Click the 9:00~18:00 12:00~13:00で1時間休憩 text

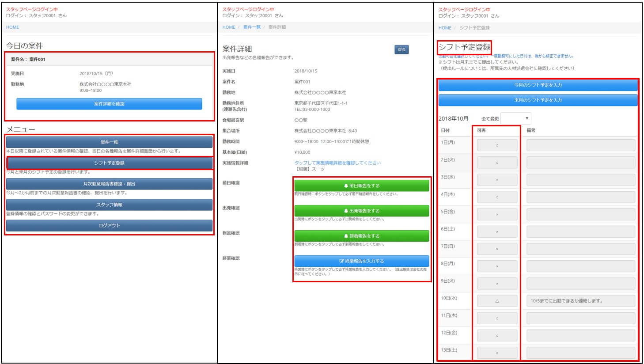[x=332, y=142]
